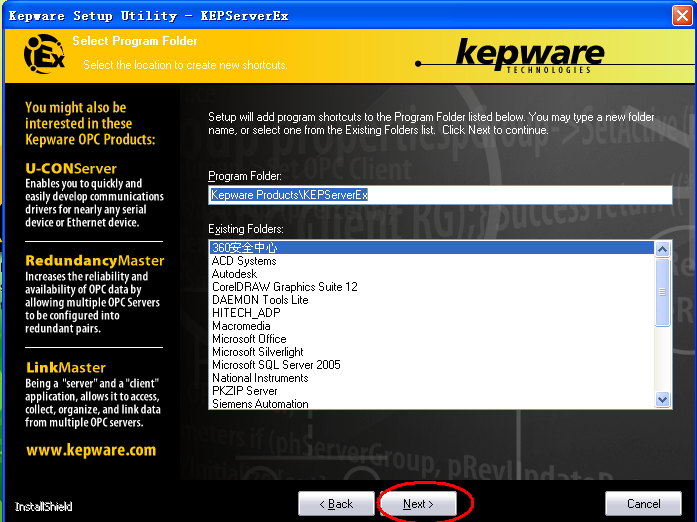Select 360安全中心 in Existing Folders
697x522 pixels.
pyautogui.click(x=245, y=248)
